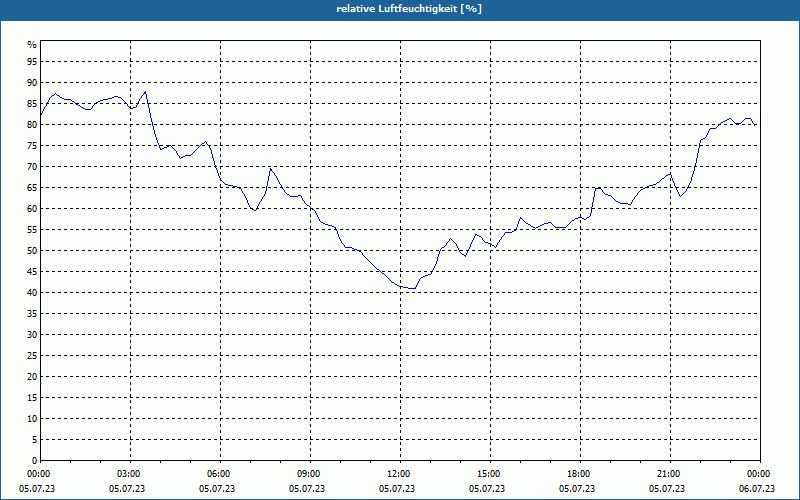The image size is (800, 500).
Task: Click the y-axis value '30'
Action: tap(32, 335)
